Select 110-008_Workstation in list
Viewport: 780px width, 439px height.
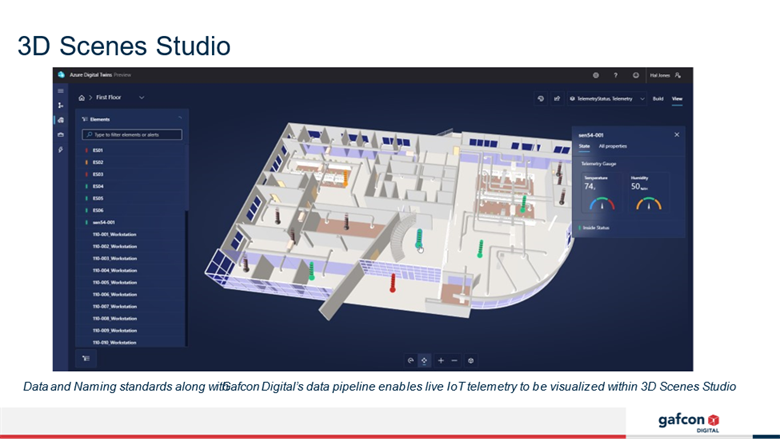[x=132, y=318]
